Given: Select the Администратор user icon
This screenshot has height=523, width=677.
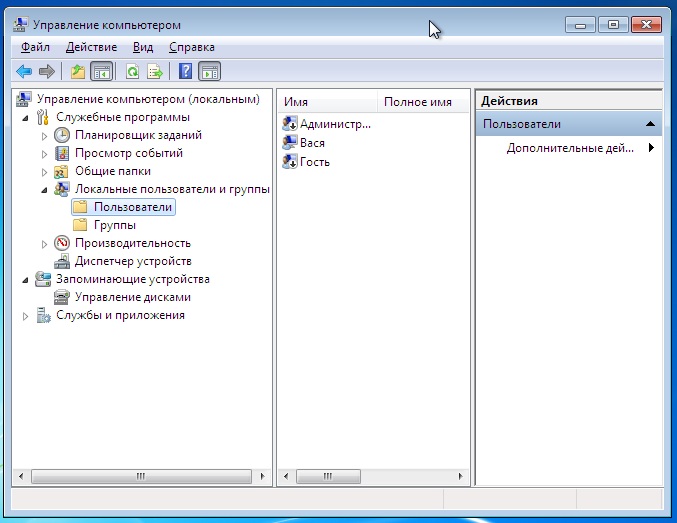Looking at the screenshot, I should click(290, 124).
